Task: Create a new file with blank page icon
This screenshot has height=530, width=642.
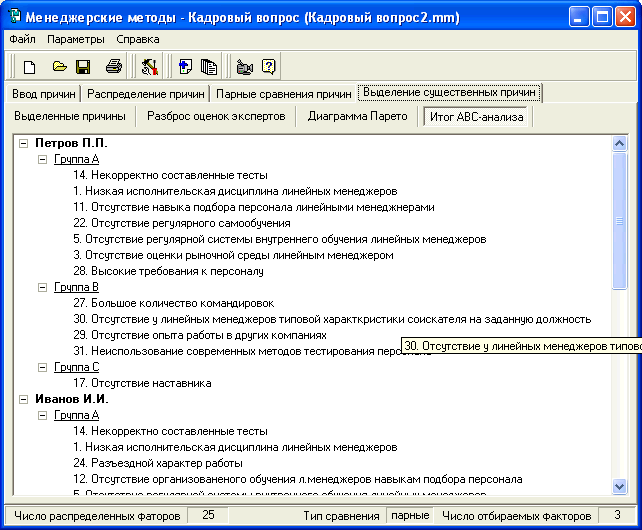Action: [x=29, y=67]
